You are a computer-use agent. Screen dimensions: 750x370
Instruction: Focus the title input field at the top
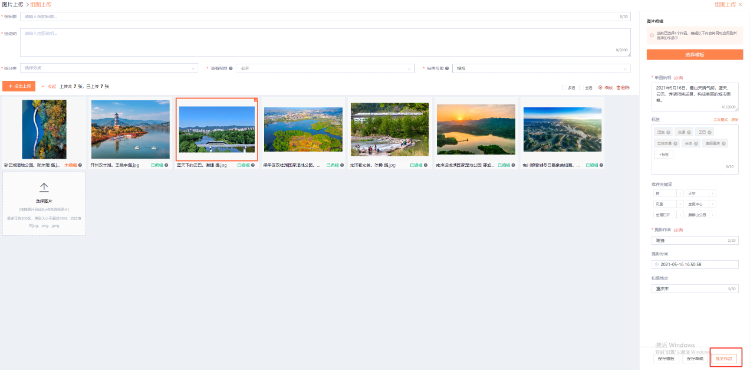325,16
